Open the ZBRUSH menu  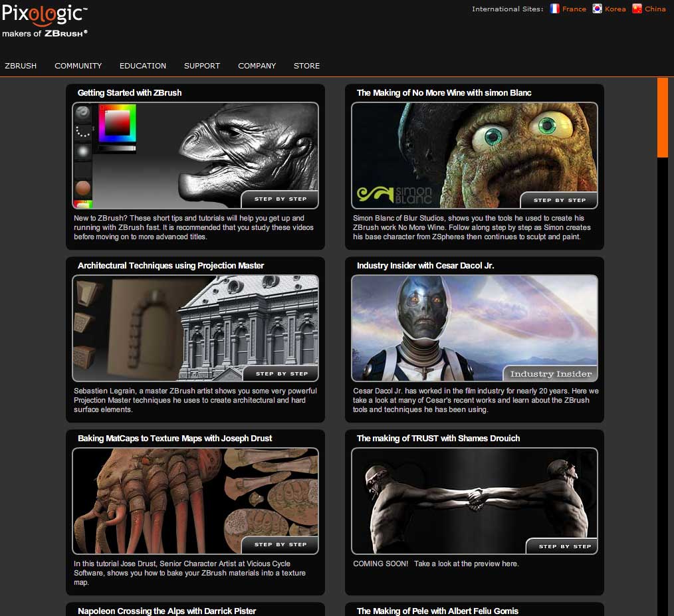point(21,66)
